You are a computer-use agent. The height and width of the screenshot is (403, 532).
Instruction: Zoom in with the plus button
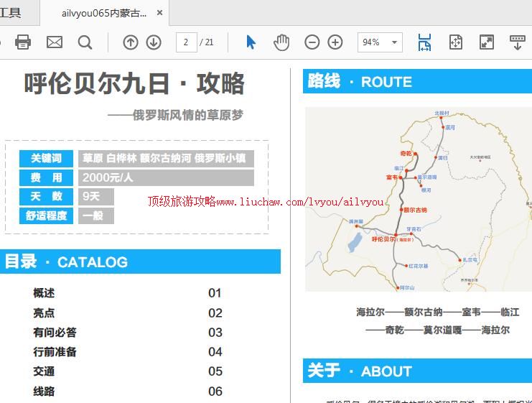[x=335, y=42]
